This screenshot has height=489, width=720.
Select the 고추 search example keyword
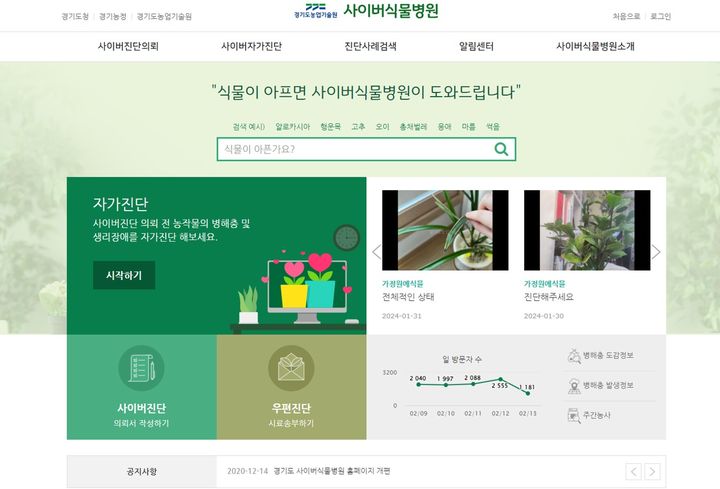point(358,127)
